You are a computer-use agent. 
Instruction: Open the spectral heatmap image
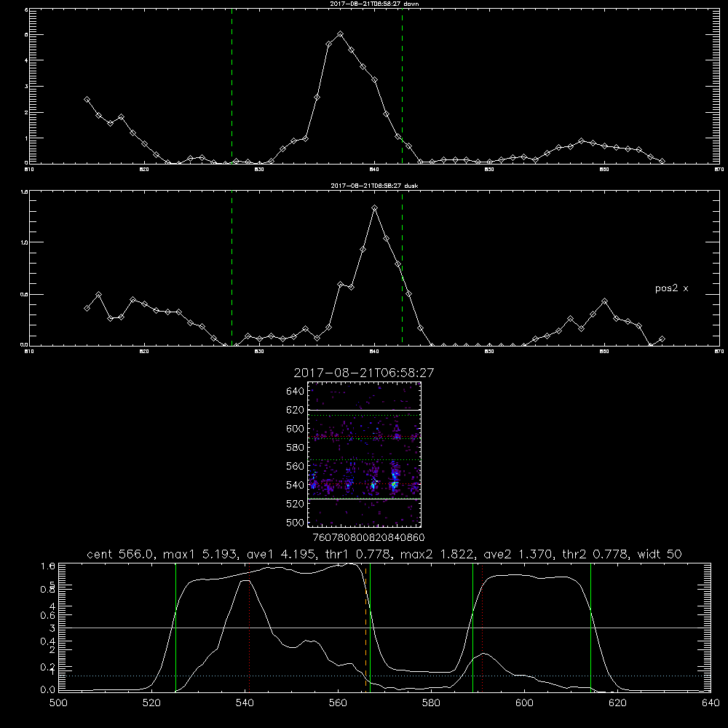click(365, 454)
